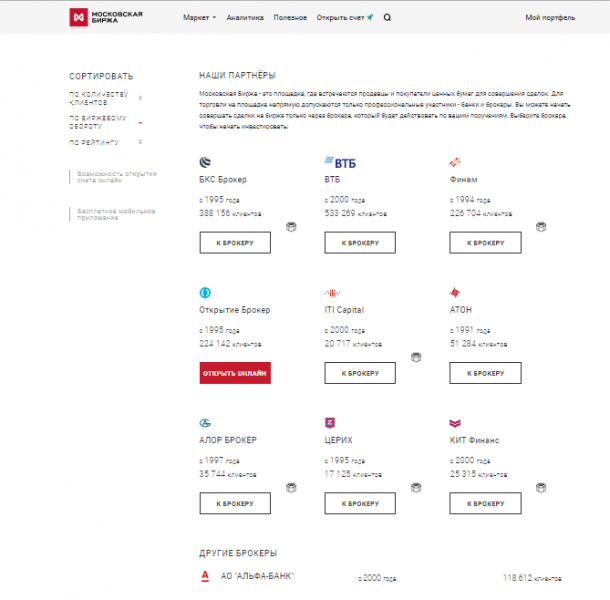Click К брокеру under АЛОР БРОКЕР
The width and height of the screenshot is (610, 600).
[235, 504]
